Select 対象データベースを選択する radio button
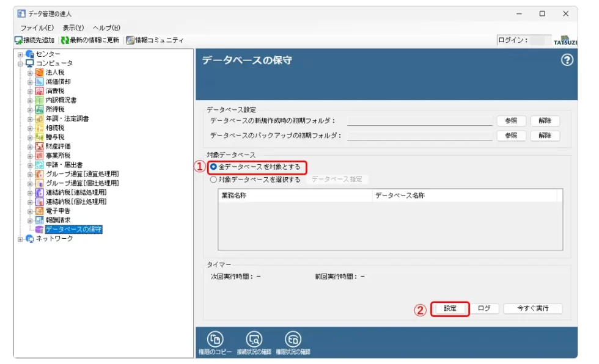 click(213, 180)
